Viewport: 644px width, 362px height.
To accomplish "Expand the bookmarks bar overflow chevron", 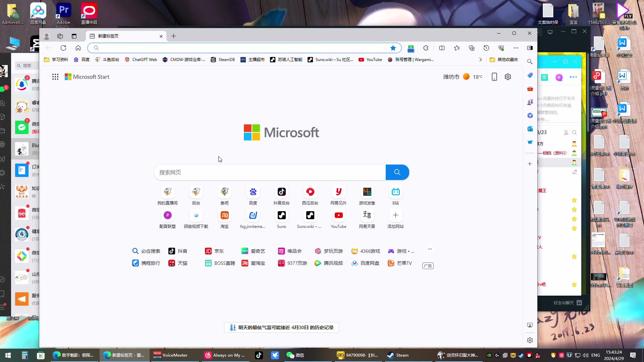I will point(480,60).
